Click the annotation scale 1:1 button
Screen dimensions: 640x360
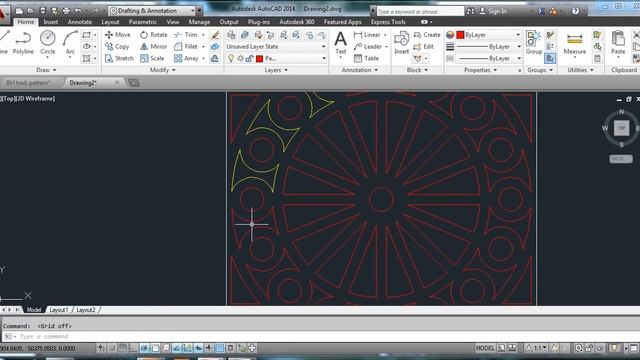pyautogui.click(x=536, y=348)
